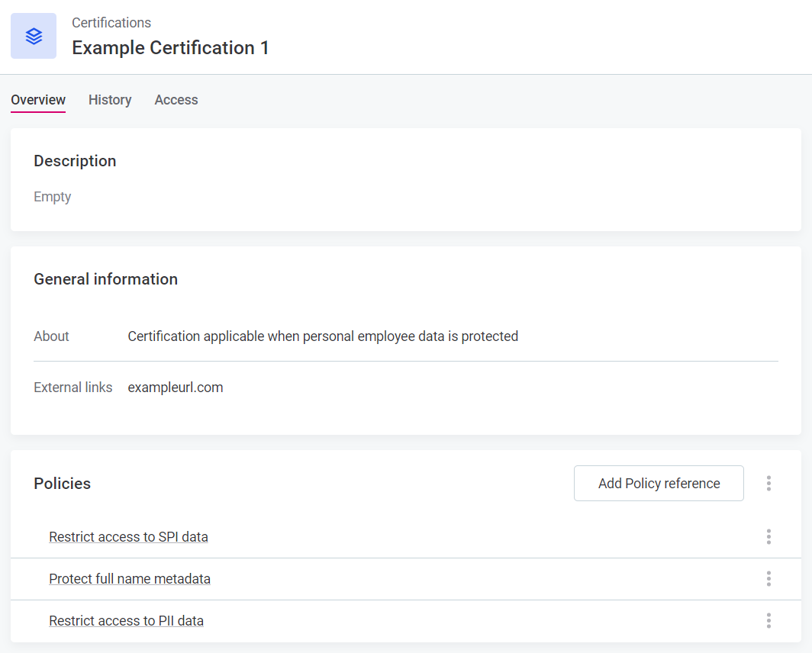Open the Protect full name metadata policy
Image resolution: width=812 pixels, height=653 pixels.
130,578
